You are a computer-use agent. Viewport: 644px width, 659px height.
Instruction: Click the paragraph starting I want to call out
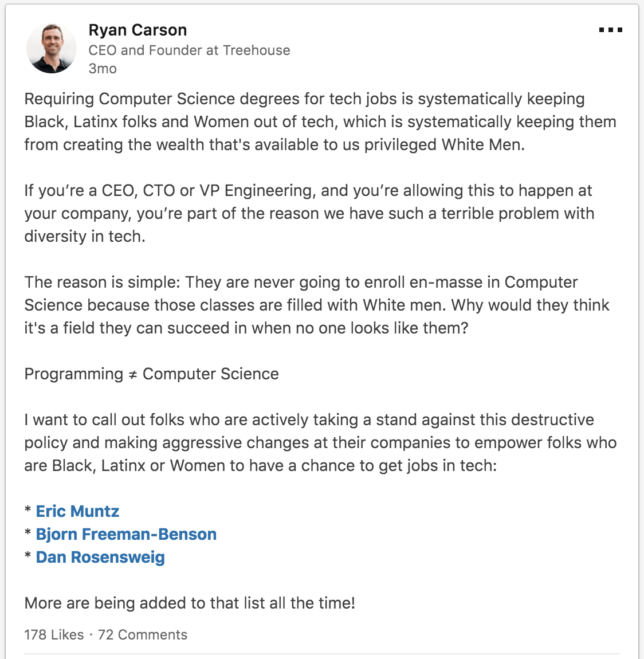pos(320,442)
